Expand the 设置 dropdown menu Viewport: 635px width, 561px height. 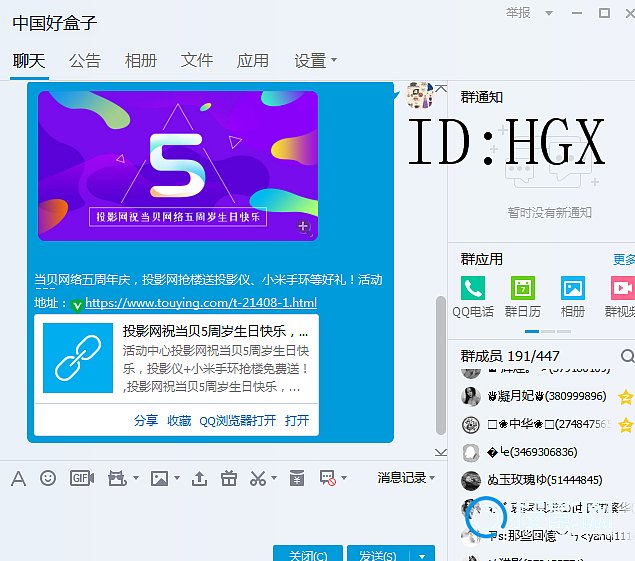click(334, 60)
